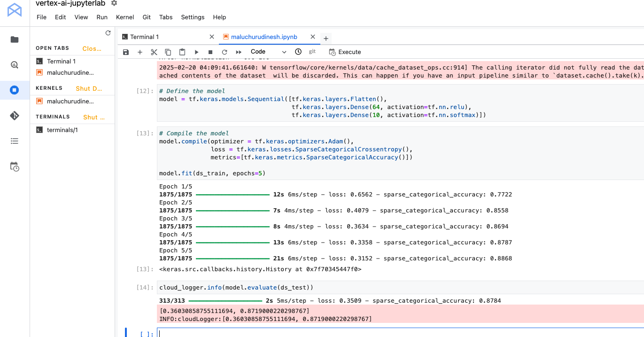Open the Kernel menu

(x=125, y=17)
